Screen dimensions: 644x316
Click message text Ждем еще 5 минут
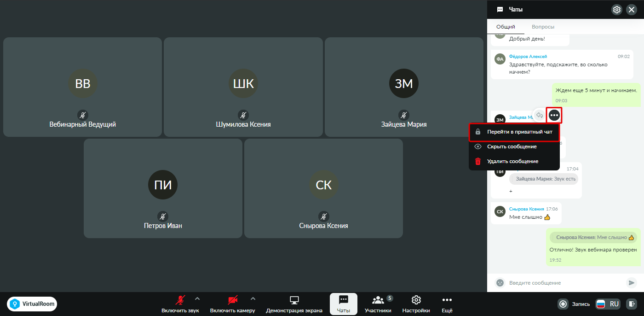pyautogui.click(x=596, y=90)
